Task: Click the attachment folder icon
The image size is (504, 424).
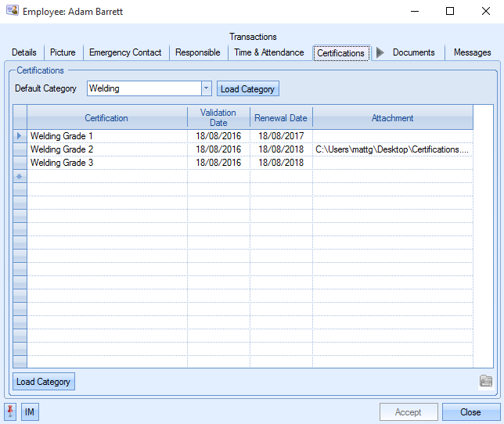Action: pos(486,381)
